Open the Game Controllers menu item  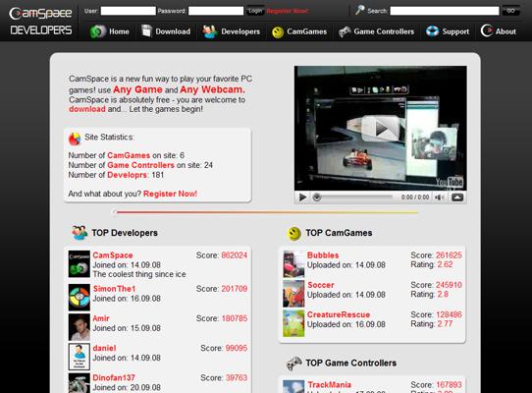point(384,31)
